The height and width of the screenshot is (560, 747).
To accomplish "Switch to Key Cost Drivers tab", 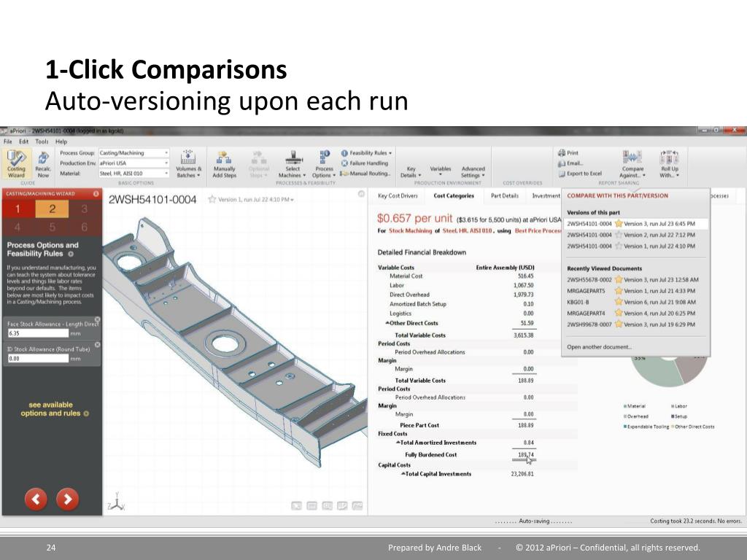I will point(398,195).
